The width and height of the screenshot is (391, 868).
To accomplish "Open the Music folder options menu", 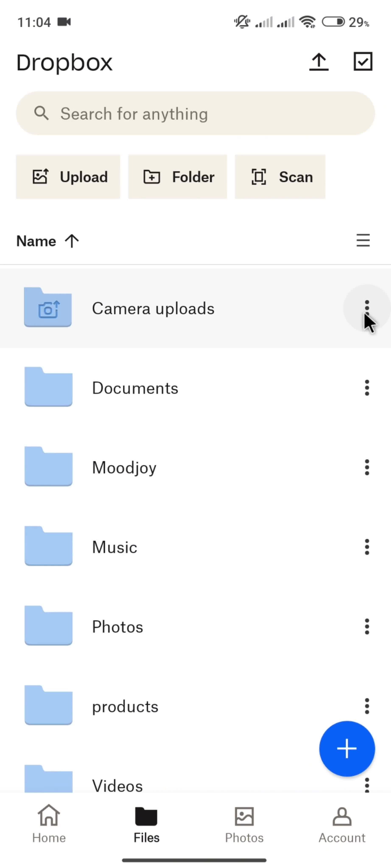I will pos(367,547).
